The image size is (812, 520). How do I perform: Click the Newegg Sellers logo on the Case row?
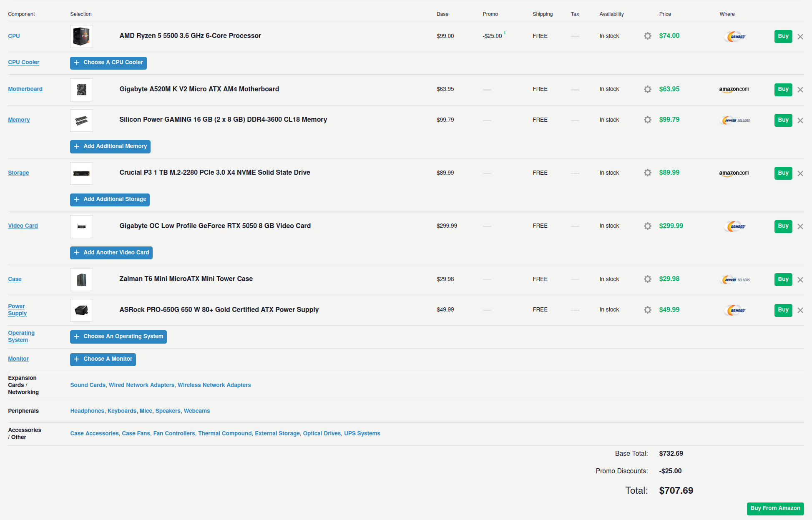[x=735, y=280]
